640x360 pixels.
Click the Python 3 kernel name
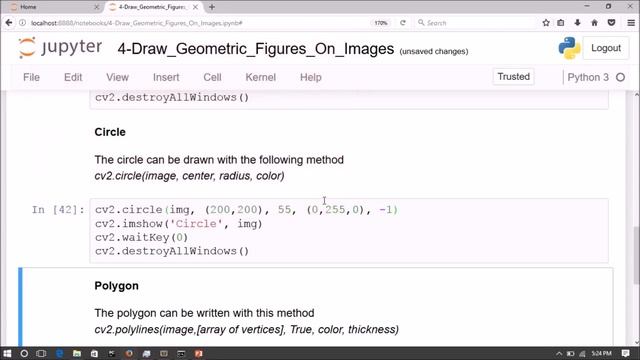(588, 77)
